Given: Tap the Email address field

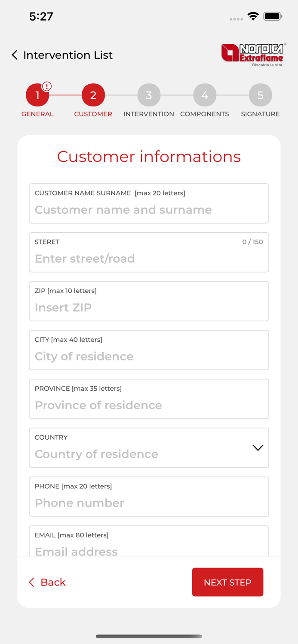Looking at the screenshot, I should click(149, 550).
